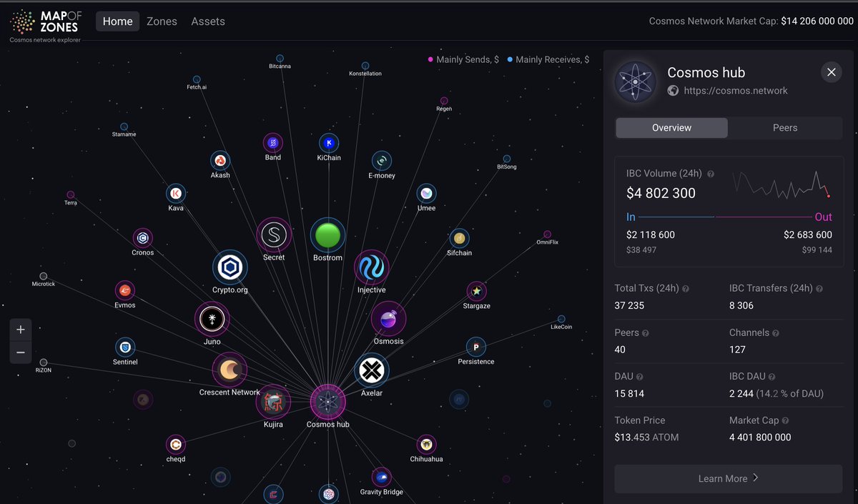Image resolution: width=858 pixels, height=504 pixels.
Task: Open the IBC Volume info tooltip icon
Action: click(x=711, y=174)
